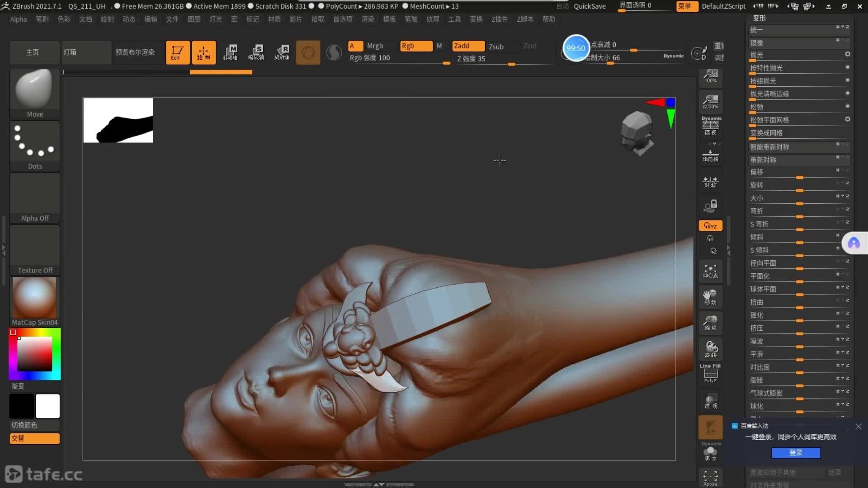The width and height of the screenshot is (868, 488).
Task: Open the Dots stroke selector
Action: click(35, 145)
